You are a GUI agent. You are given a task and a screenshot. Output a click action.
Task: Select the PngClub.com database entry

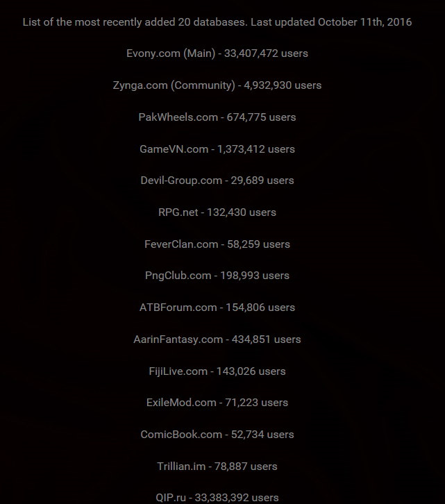point(217,276)
